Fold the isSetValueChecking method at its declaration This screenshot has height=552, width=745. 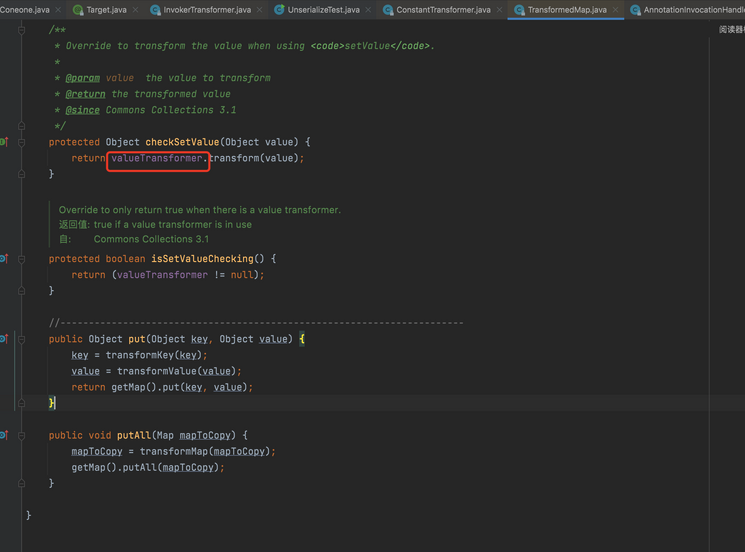pos(21,259)
